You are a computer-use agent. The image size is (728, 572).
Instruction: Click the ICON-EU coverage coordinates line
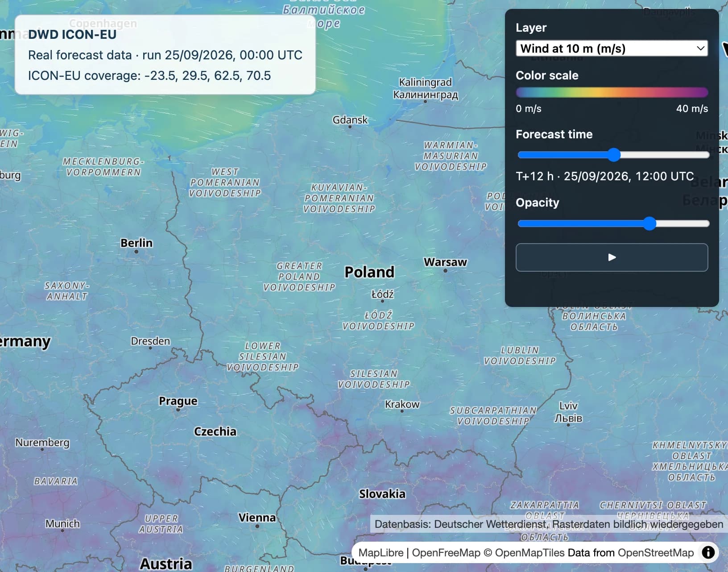(x=149, y=75)
